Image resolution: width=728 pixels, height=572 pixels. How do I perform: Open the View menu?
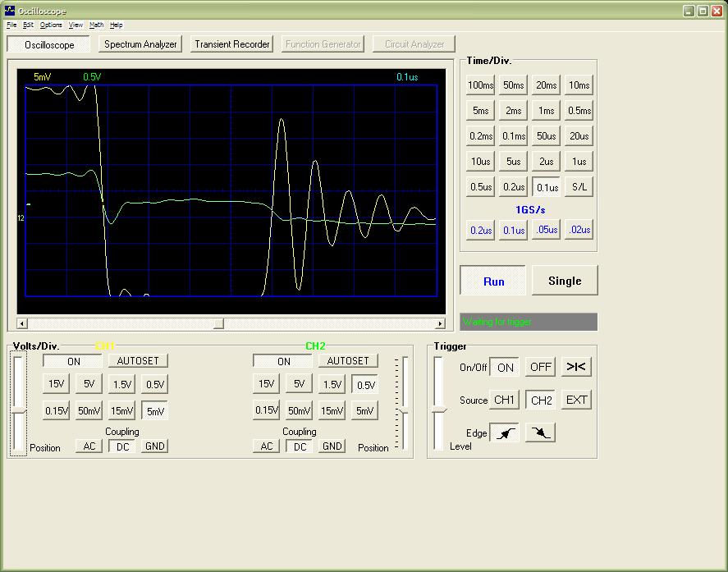tap(76, 25)
